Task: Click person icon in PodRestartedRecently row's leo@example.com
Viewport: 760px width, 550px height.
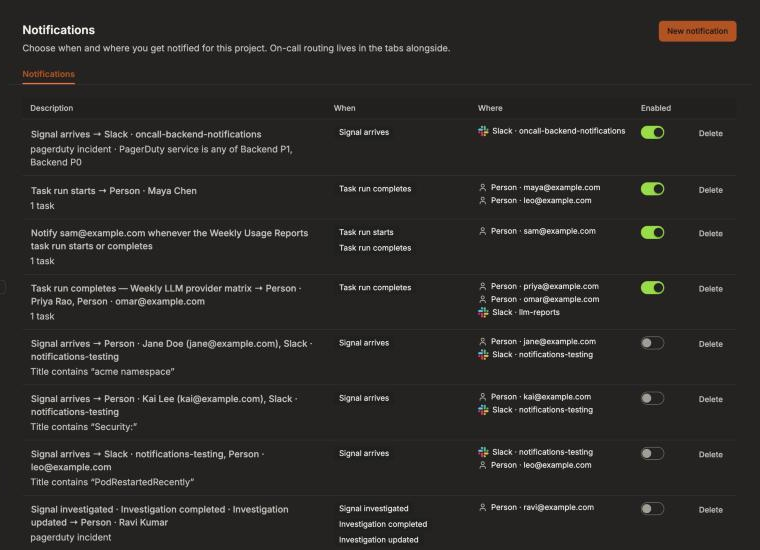Action: click(x=483, y=465)
